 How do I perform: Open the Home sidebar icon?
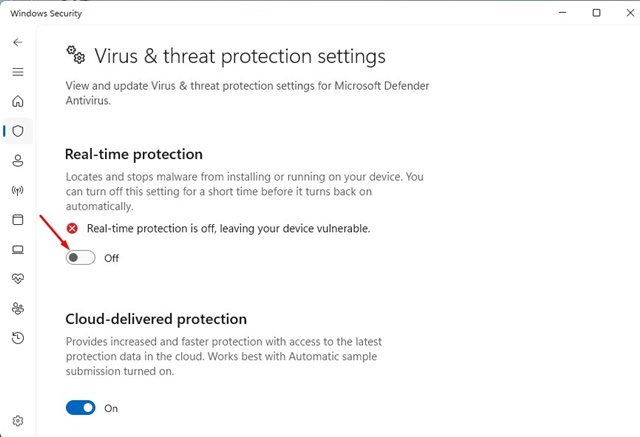pos(18,101)
